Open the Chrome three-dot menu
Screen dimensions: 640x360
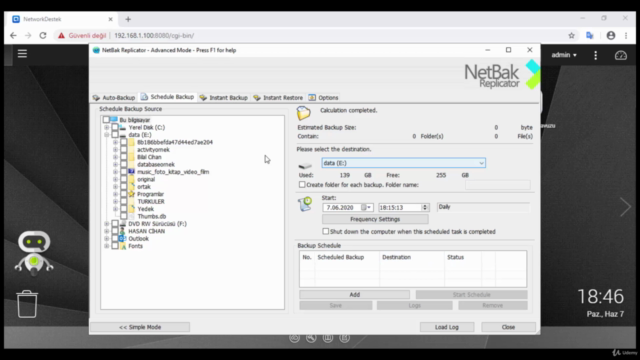click(x=626, y=36)
